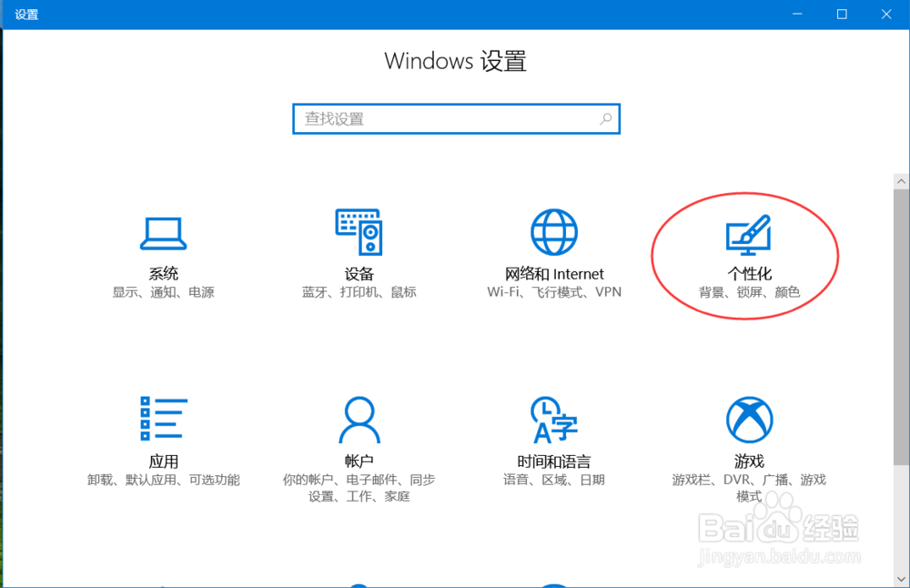Viewport: 910px width, 588px height.
Task: Open the Accounts person icon
Action: [359, 420]
